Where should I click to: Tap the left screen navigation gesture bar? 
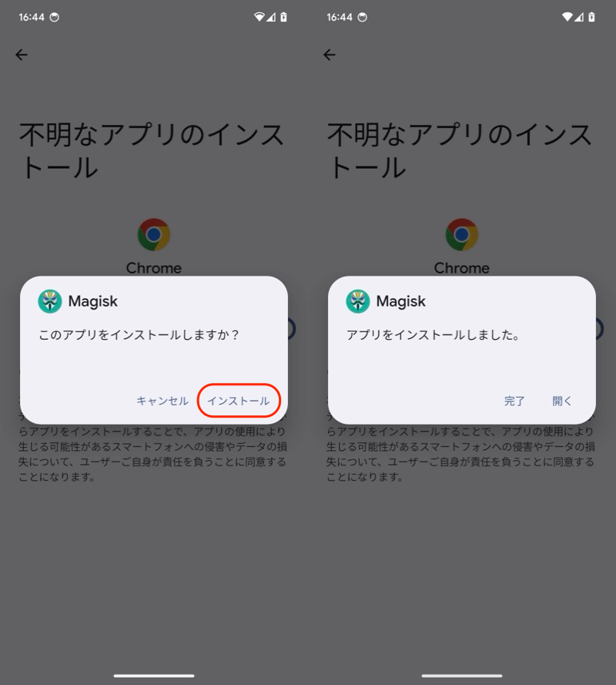[154, 676]
